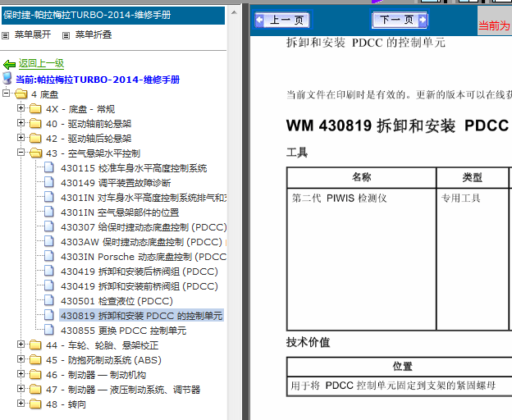Screen dimensions: 512x420
Task: Click the folder icon for 44 车轮轮胎
Action: pyautogui.click(x=35, y=345)
